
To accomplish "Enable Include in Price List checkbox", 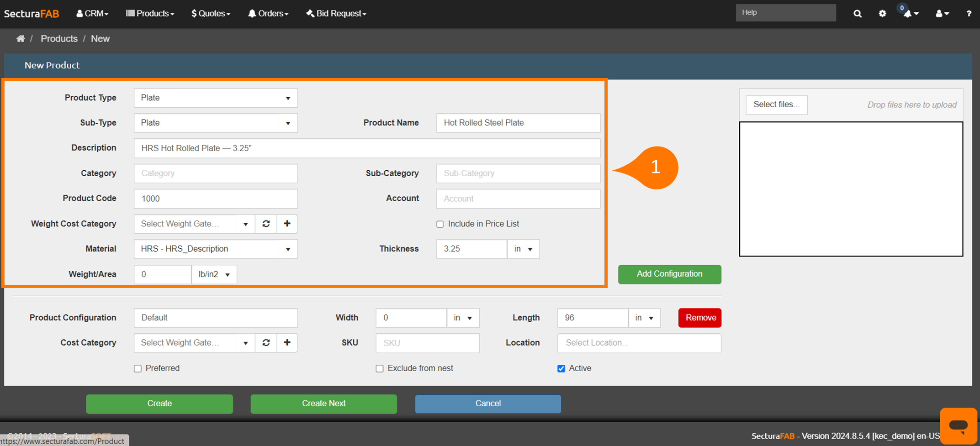I will point(440,224).
